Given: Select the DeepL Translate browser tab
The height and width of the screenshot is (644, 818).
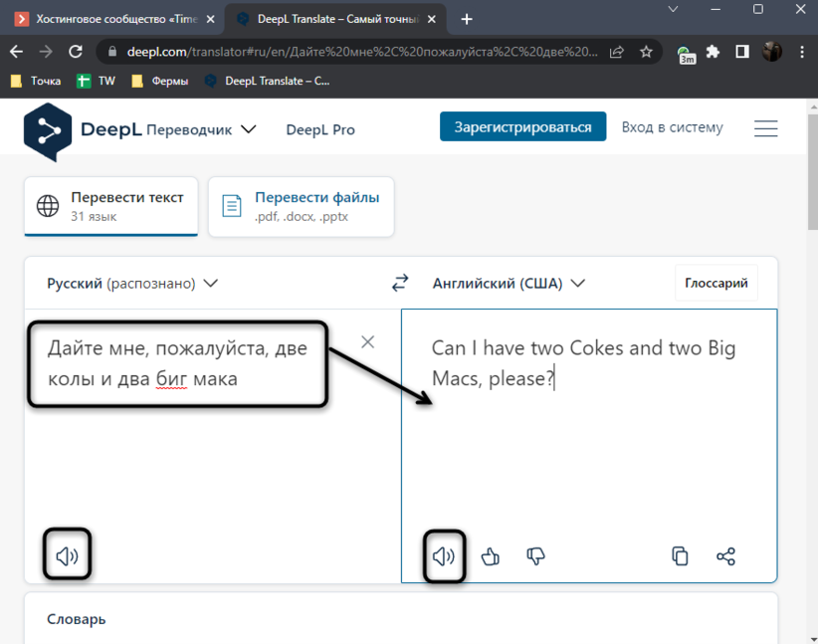Looking at the screenshot, I should pyautogui.click(x=336, y=19).
